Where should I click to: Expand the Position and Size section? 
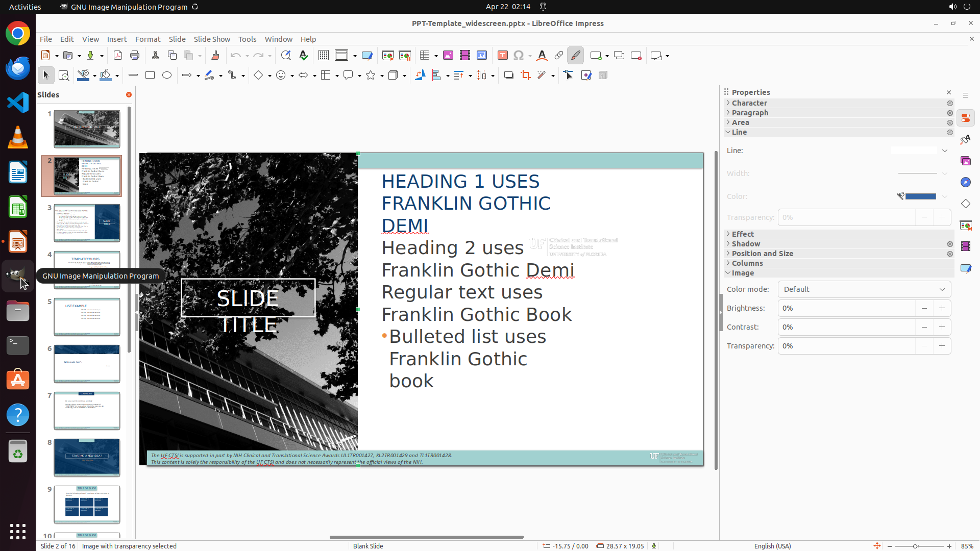tap(762, 254)
